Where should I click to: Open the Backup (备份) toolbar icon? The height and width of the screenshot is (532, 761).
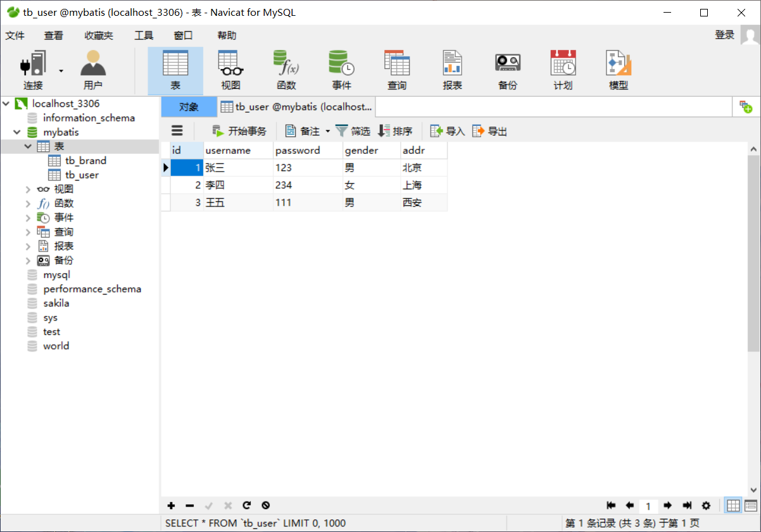coord(508,70)
